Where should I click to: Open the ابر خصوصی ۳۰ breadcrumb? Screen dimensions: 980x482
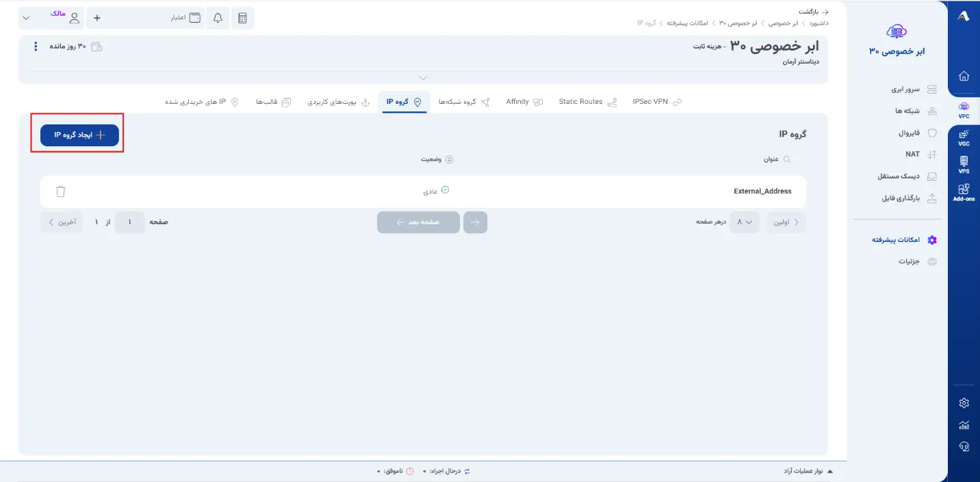[x=739, y=23]
